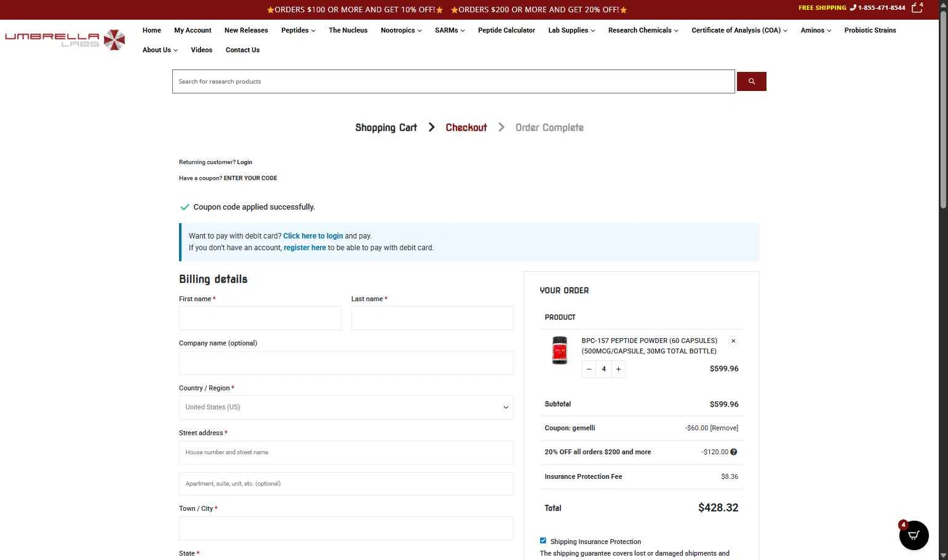Open the cart icon in the top bar
Image resolution: width=948 pixels, height=560 pixels.
(917, 7)
